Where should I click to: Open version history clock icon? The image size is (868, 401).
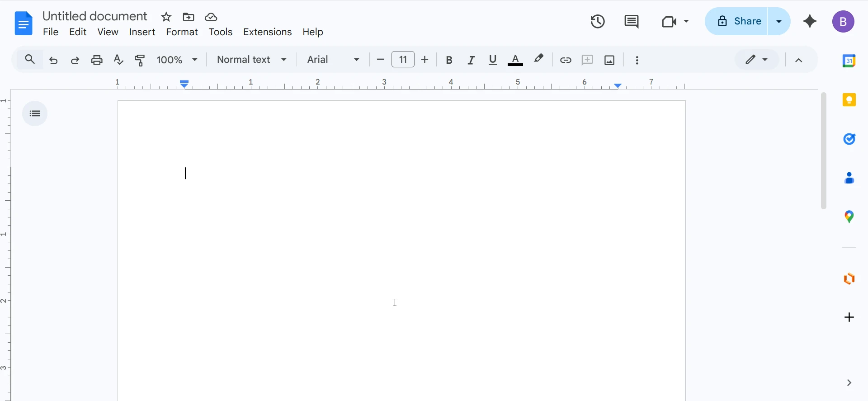[x=598, y=21]
